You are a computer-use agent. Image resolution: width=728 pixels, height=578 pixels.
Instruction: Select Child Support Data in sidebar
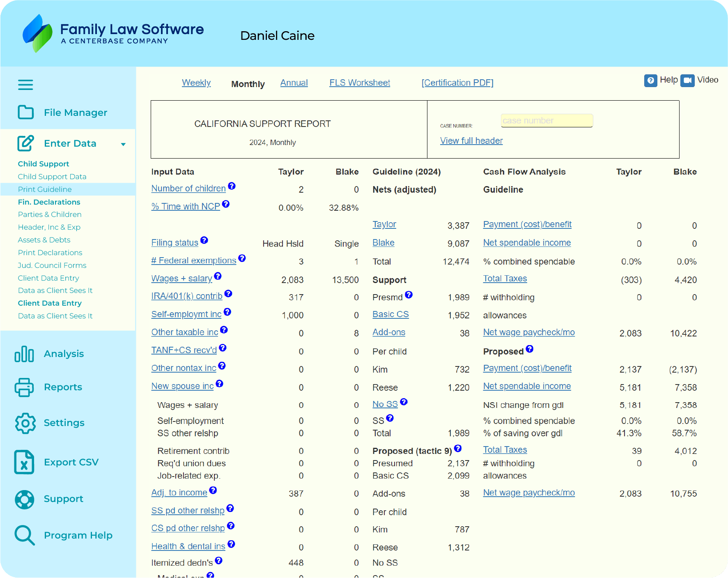[x=52, y=177]
